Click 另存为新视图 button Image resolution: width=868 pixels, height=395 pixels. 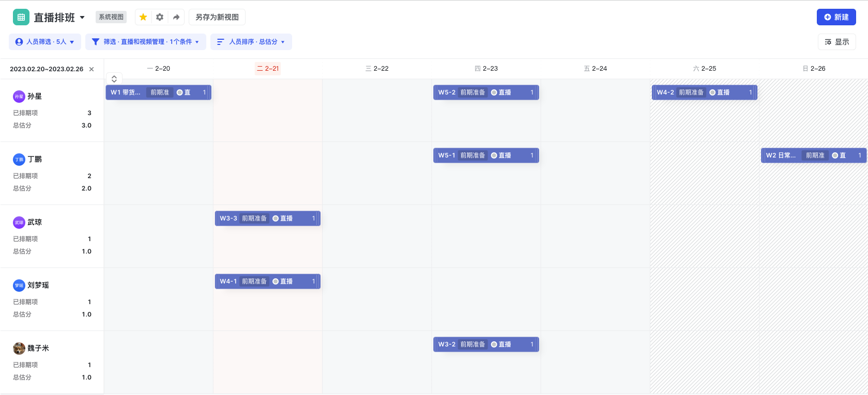[217, 17]
